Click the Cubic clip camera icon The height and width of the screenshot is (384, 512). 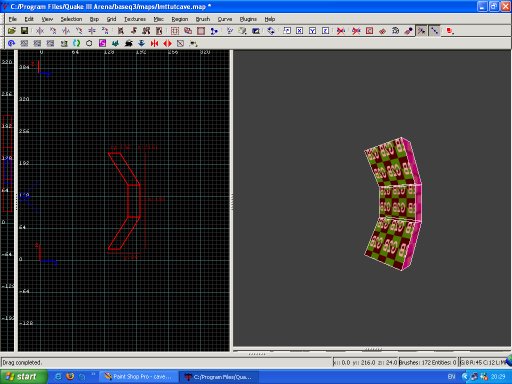coord(256,31)
